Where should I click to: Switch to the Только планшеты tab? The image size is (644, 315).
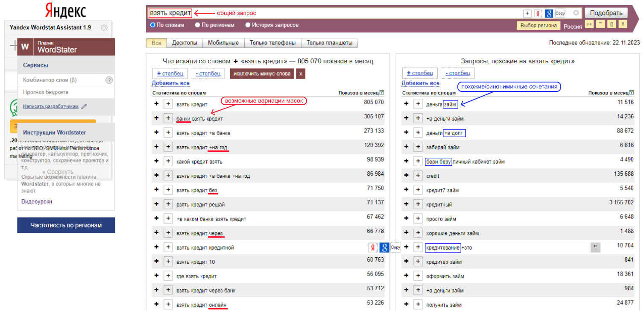point(330,43)
